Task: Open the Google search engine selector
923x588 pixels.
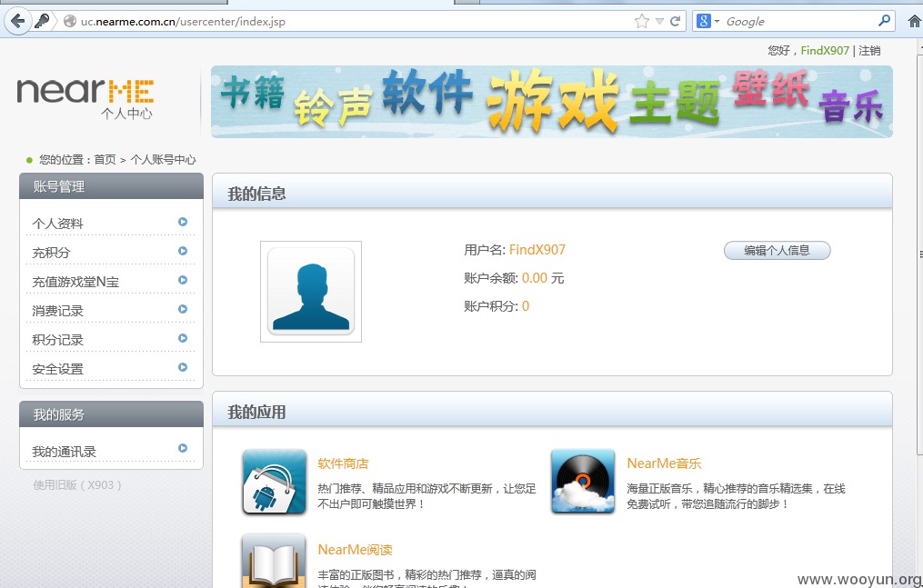Action: 707,22
